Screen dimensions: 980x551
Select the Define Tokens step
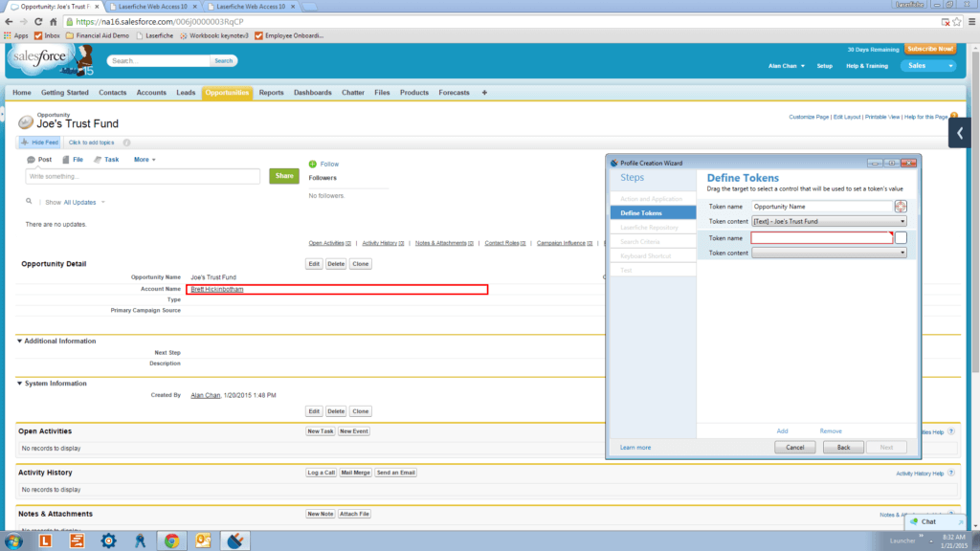click(x=653, y=213)
